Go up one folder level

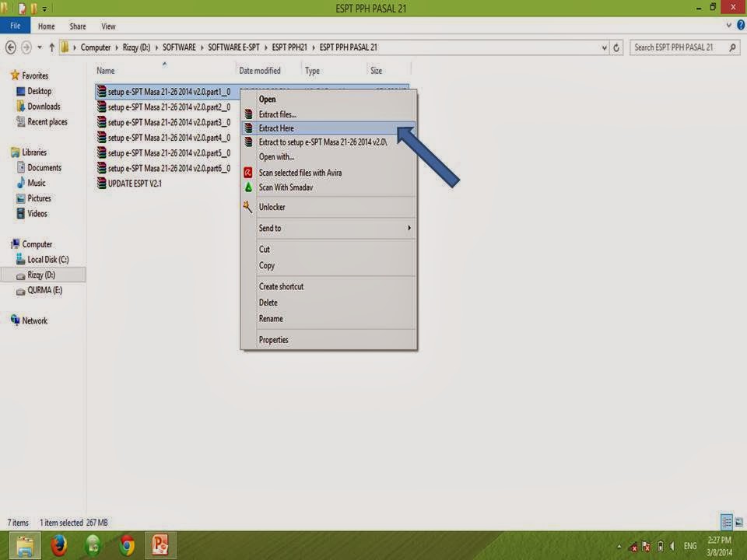[51, 47]
